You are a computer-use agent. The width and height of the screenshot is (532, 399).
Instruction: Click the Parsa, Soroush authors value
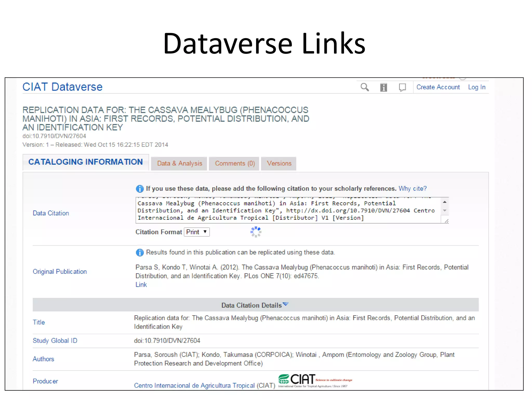tap(294, 359)
